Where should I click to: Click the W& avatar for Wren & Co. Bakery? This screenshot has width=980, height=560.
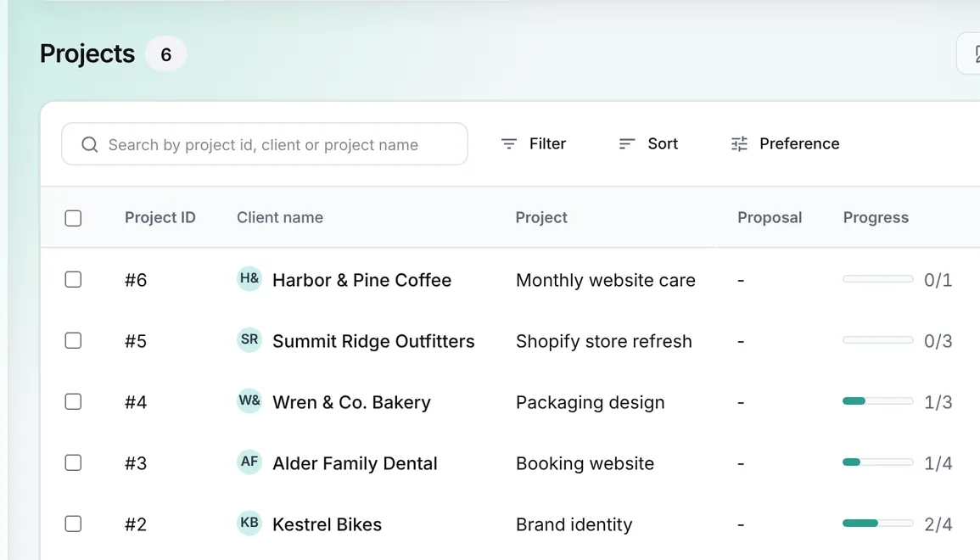tap(249, 400)
